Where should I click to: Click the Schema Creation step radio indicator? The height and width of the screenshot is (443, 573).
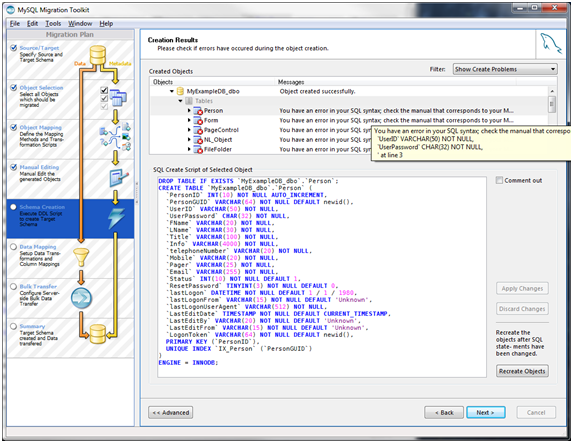pyautogui.click(x=14, y=207)
